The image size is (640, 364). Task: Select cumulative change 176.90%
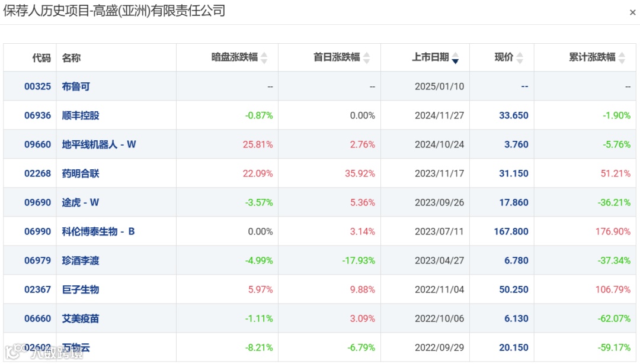tap(613, 231)
